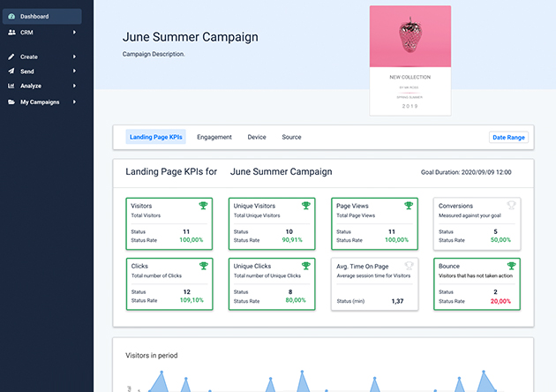Open the Create menu label

pyautogui.click(x=29, y=57)
